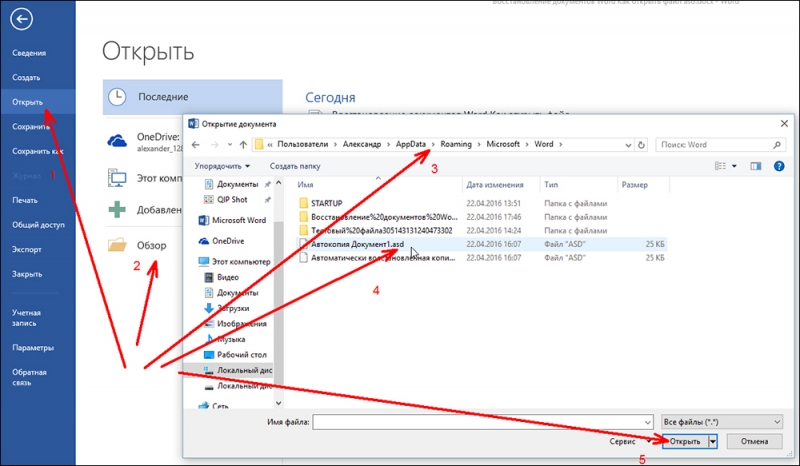Image resolution: width=800 pixels, height=466 pixels.
Task: Click dialog Back navigation arrow
Action: tap(196, 145)
